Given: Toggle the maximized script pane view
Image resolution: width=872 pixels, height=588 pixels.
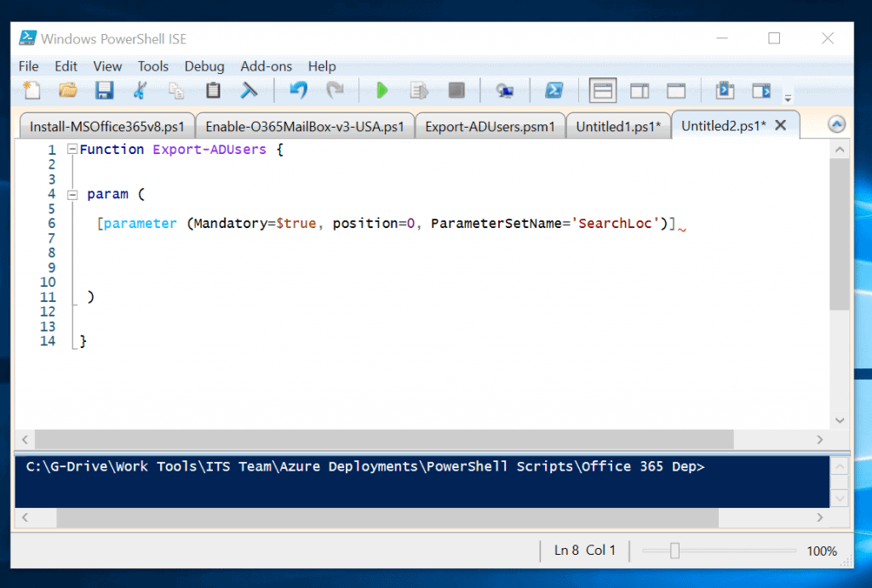Looking at the screenshot, I should [676, 89].
